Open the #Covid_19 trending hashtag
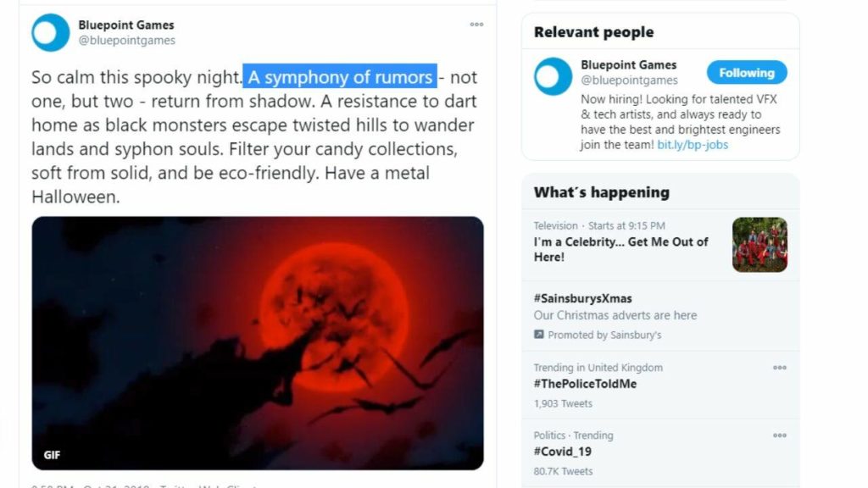Viewport: 868px width, 488px height. pyautogui.click(x=563, y=452)
